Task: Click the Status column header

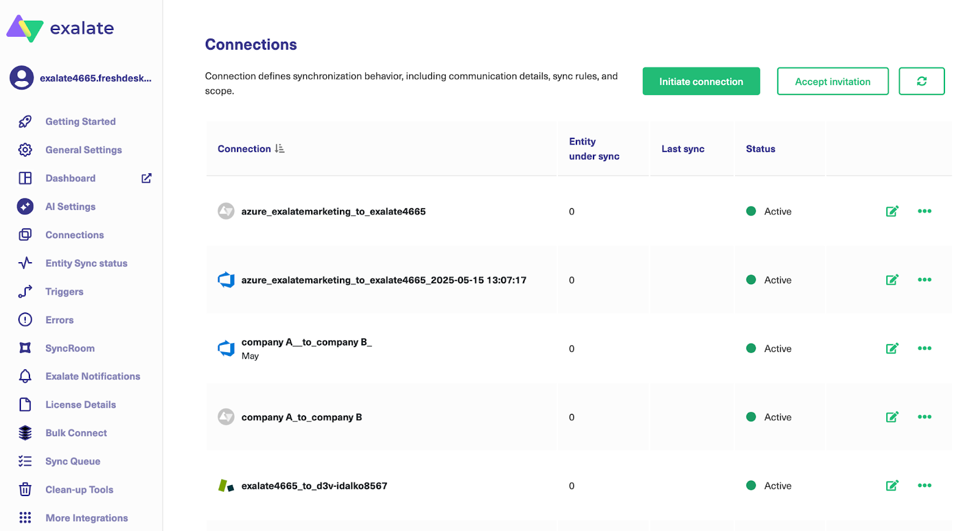Action: click(x=761, y=149)
